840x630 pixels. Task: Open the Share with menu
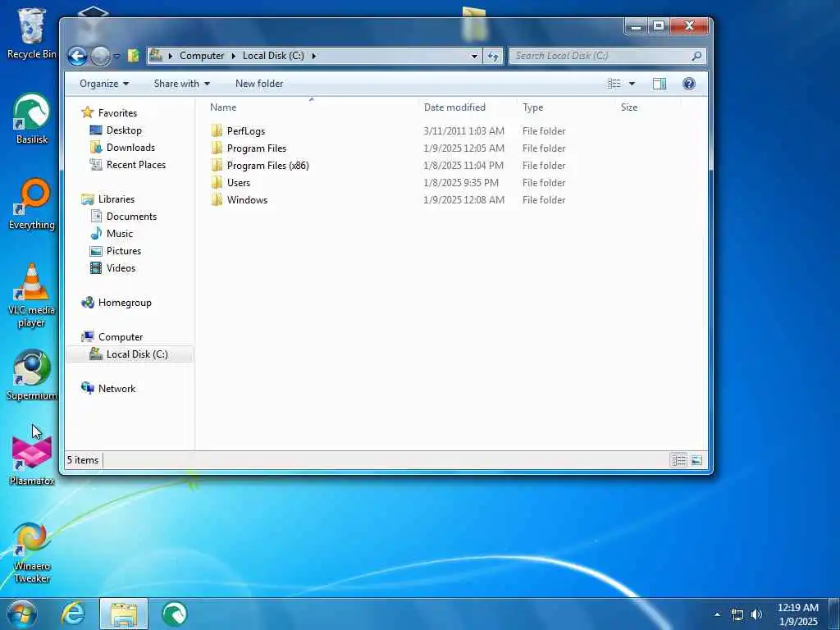click(181, 84)
